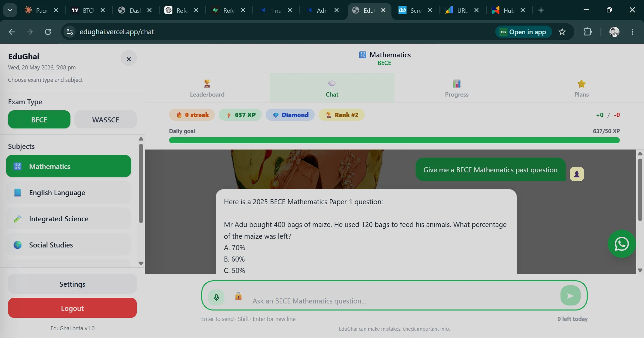Click the medal icon on Rank #2 badge
Image resolution: width=644 pixels, height=338 pixels.
pyautogui.click(x=329, y=115)
